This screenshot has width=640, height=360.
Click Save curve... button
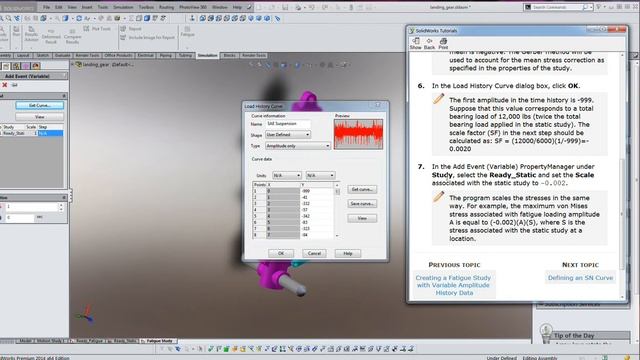click(362, 204)
